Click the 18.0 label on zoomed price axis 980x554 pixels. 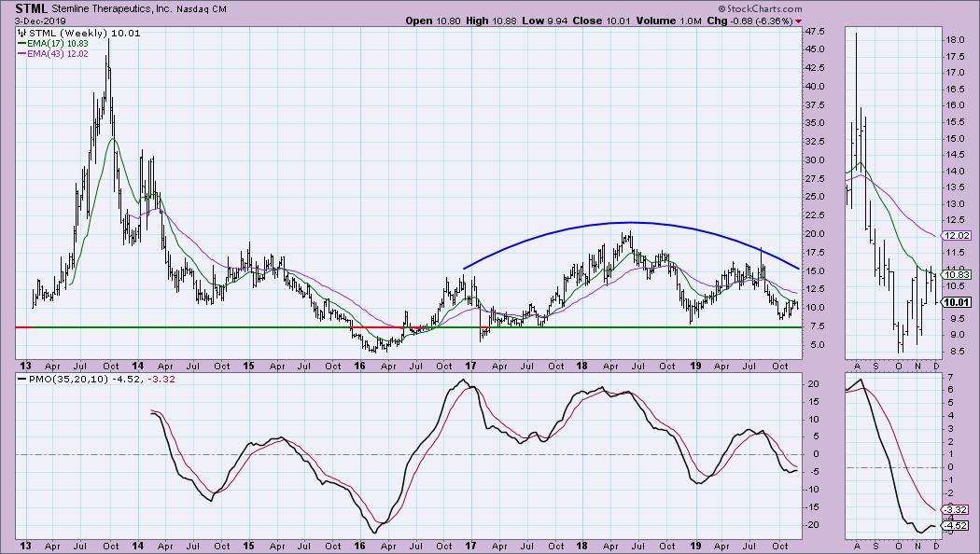pos(955,40)
